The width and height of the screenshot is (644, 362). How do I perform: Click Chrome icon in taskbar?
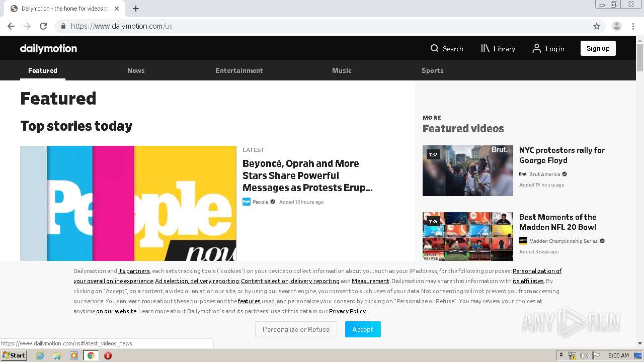[x=91, y=355]
